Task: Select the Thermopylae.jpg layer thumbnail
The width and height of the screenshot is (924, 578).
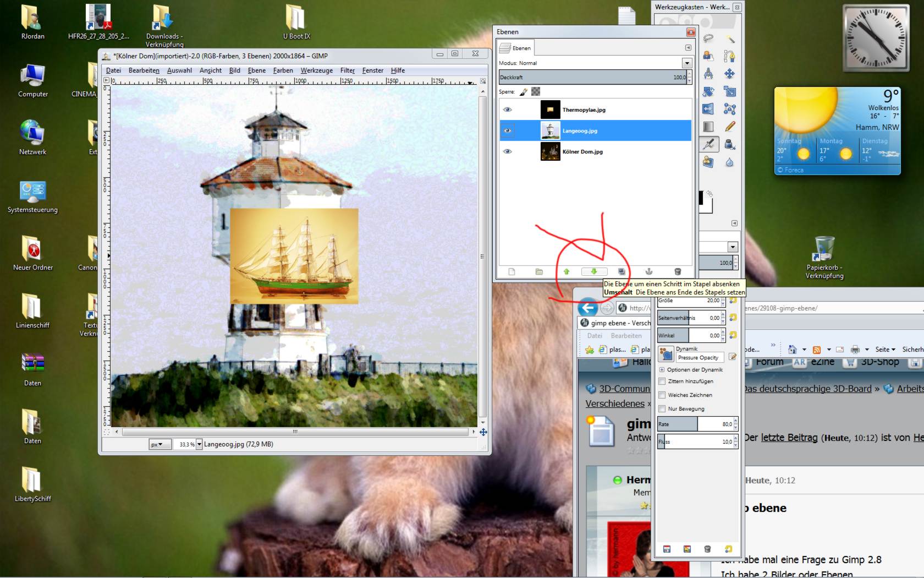Action: click(550, 110)
